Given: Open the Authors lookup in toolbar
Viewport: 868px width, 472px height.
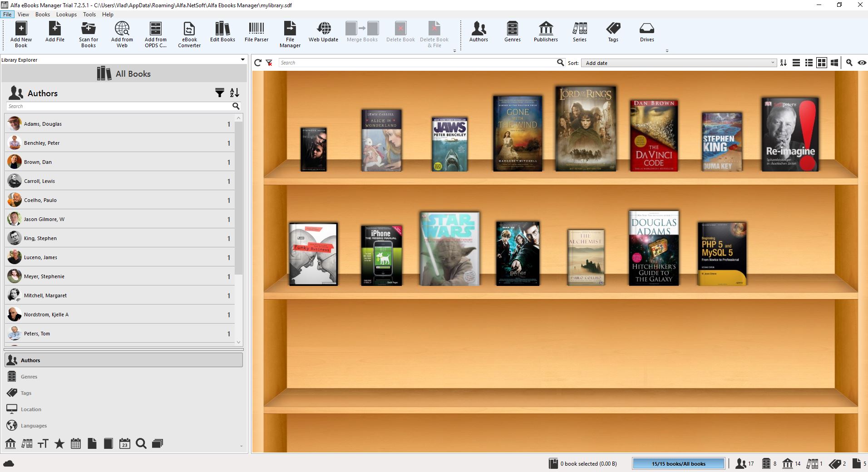Looking at the screenshot, I should pyautogui.click(x=478, y=32).
